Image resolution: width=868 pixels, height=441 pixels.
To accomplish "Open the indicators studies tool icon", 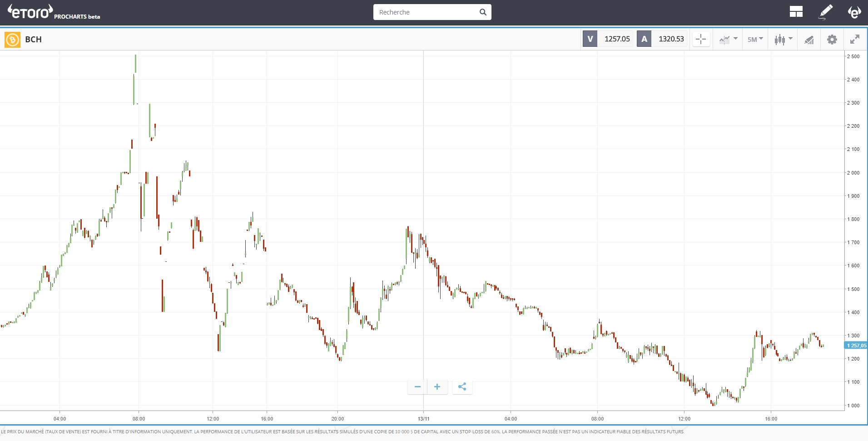I will [809, 40].
